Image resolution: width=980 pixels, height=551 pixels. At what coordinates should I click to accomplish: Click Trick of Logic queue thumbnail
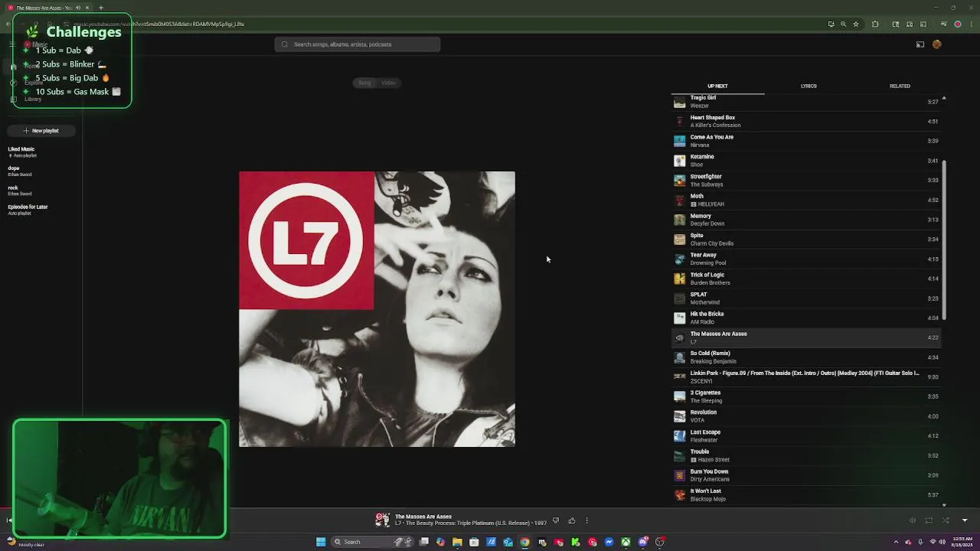[x=679, y=279]
